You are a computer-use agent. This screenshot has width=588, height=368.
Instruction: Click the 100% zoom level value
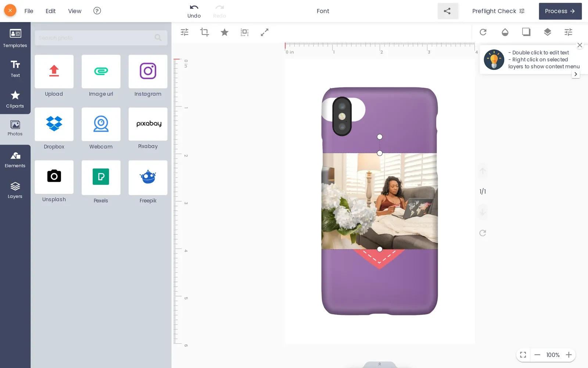tap(553, 355)
